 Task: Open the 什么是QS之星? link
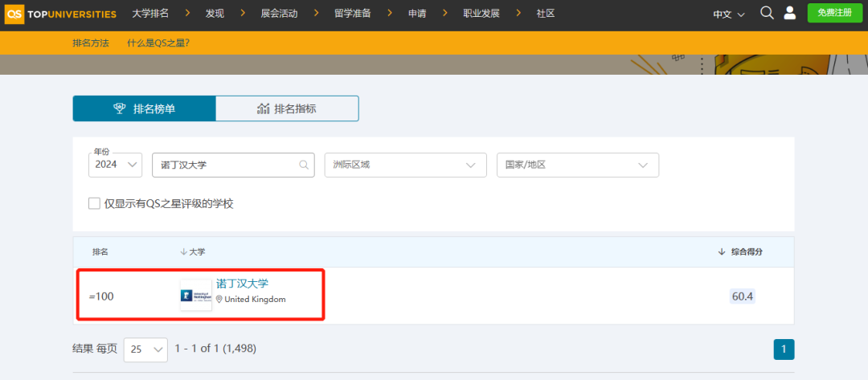158,43
